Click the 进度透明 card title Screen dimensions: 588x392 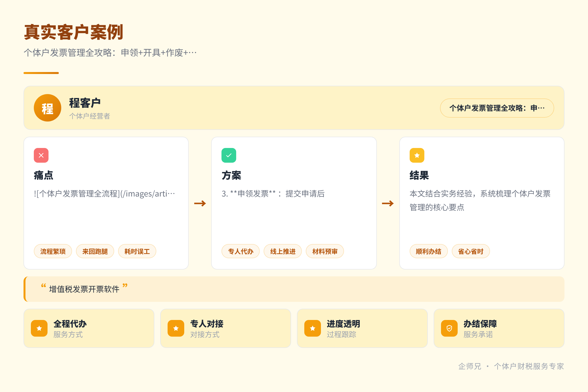(343, 323)
